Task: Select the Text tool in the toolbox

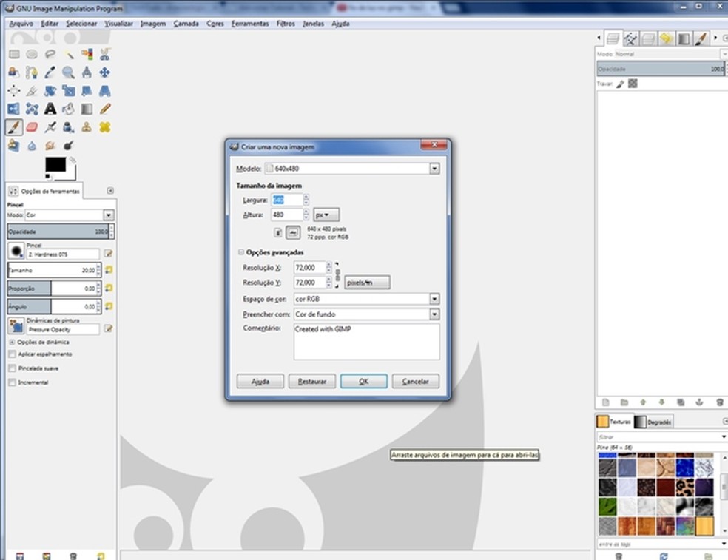Action: [50, 109]
